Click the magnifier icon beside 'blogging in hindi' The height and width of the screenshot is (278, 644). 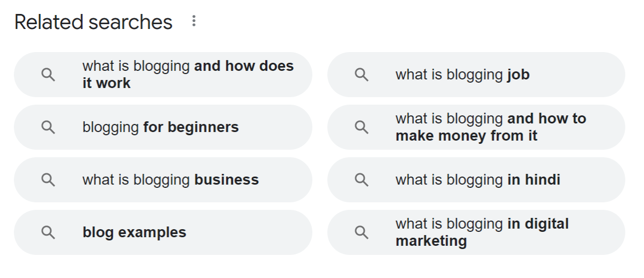point(362,180)
